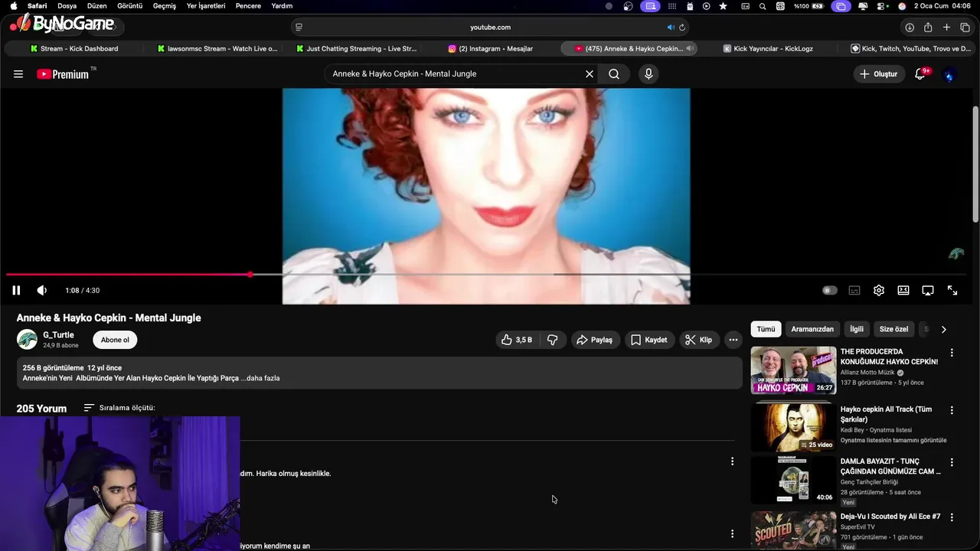This screenshot has height=551, width=980.
Task: Open G_Turtle channel name link
Action: point(58,334)
